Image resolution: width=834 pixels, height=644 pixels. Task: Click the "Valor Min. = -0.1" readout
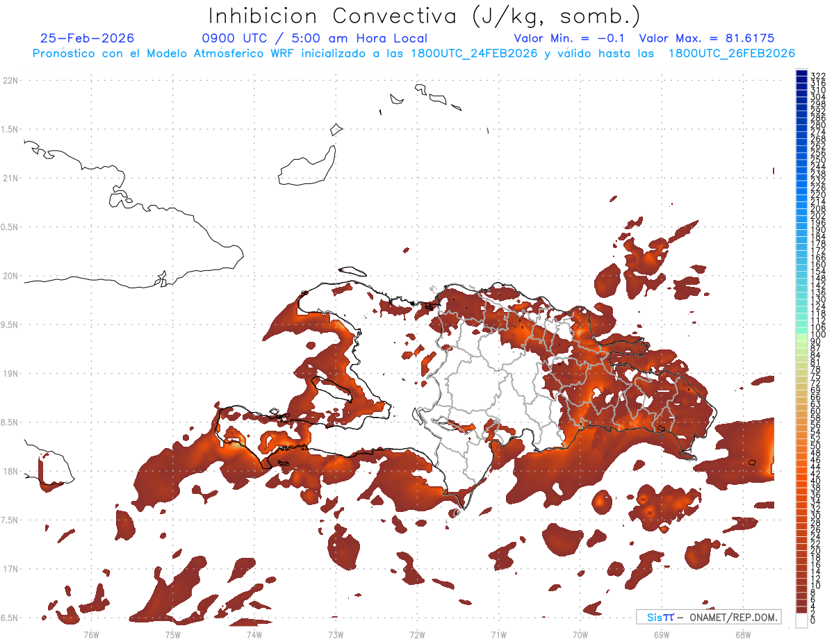point(569,38)
